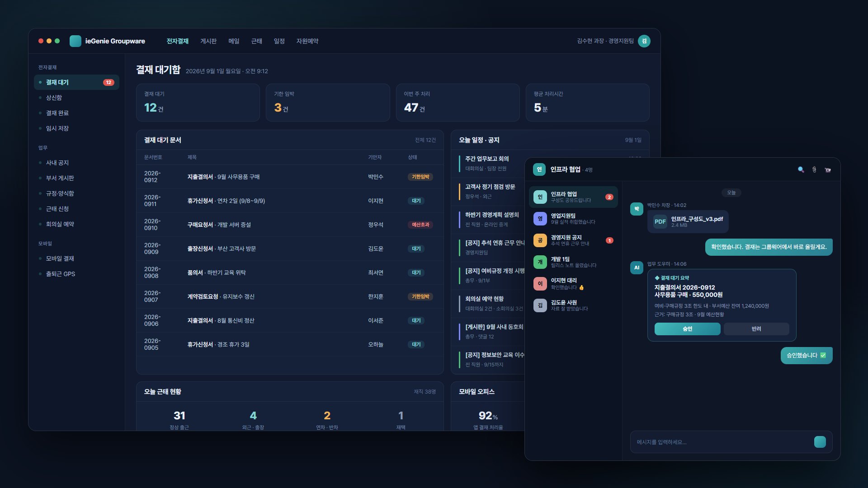Reject the expense with the 반려 button

(756, 329)
